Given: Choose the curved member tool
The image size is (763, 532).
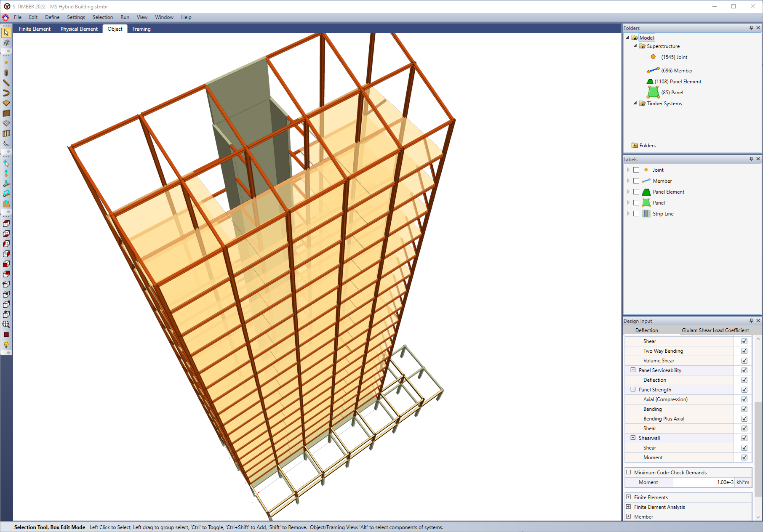Looking at the screenshot, I should [x=6, y=93].
